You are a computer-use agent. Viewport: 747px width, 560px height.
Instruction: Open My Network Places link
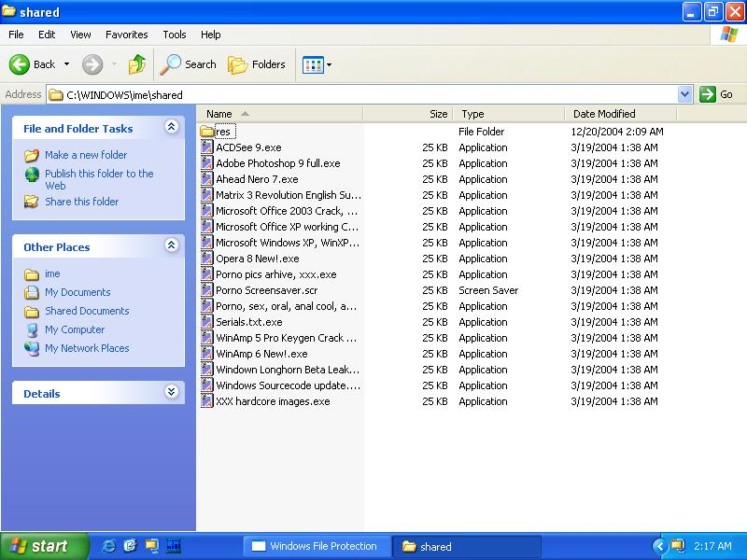[87, 348]
